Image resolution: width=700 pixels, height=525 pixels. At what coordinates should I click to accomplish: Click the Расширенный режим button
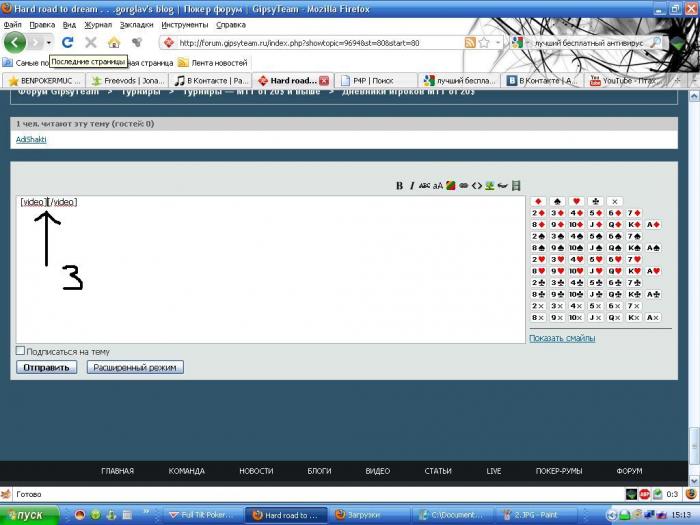135,367
